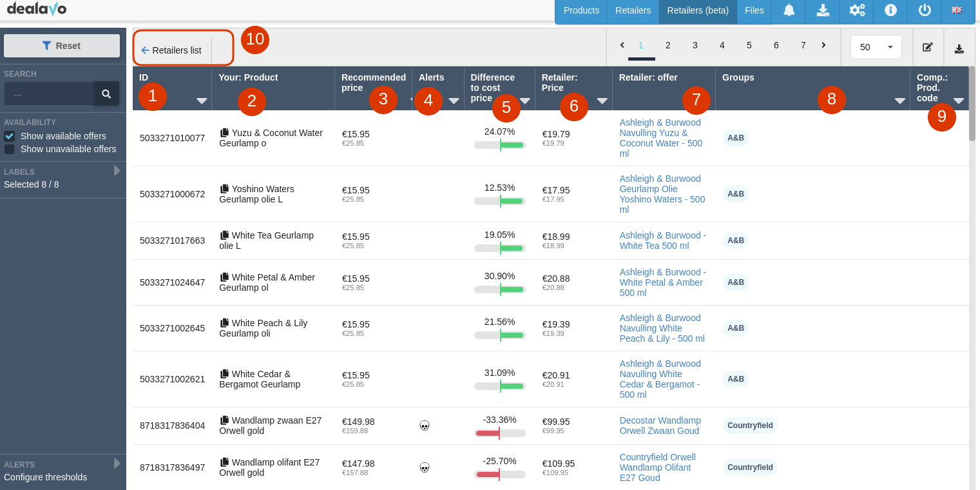Screen dimensions: 980x490
Task: Open Retailer: Price column dropdown arrow
Action: 602,101
